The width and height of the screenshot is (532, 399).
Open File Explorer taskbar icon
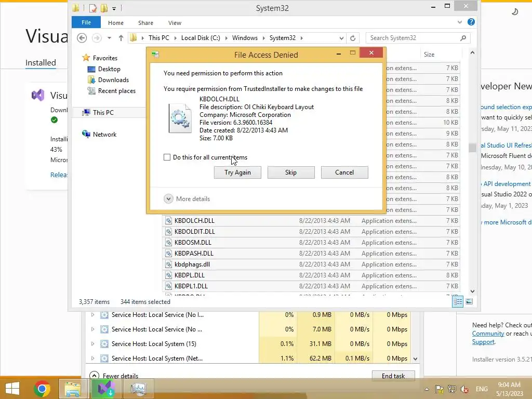(73, 389)
